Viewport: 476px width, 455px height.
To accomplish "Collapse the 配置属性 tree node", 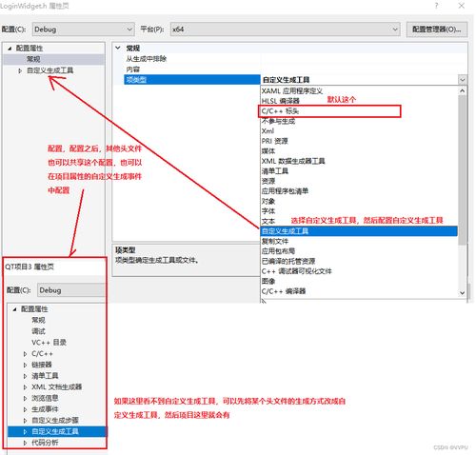I will pos(10,49).
